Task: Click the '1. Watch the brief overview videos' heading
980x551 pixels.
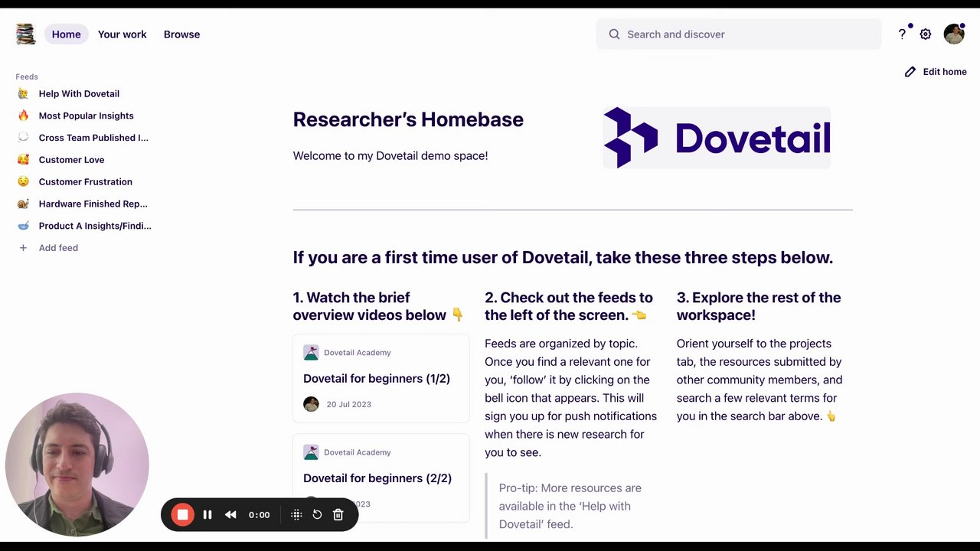Action: pyautogui.click(x=378, y=306)
